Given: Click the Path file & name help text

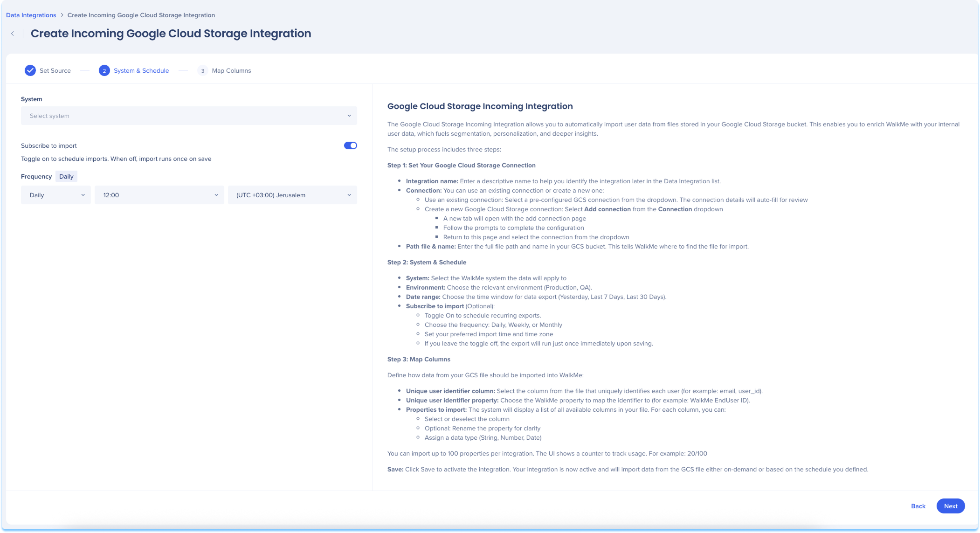Looking at the screenshot, I should click(577, 246).
